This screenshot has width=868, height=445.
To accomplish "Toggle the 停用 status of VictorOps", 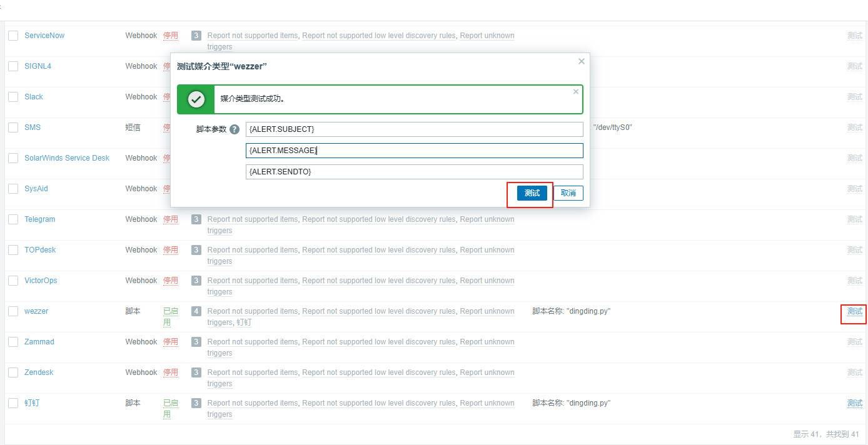I will (171, 281).
